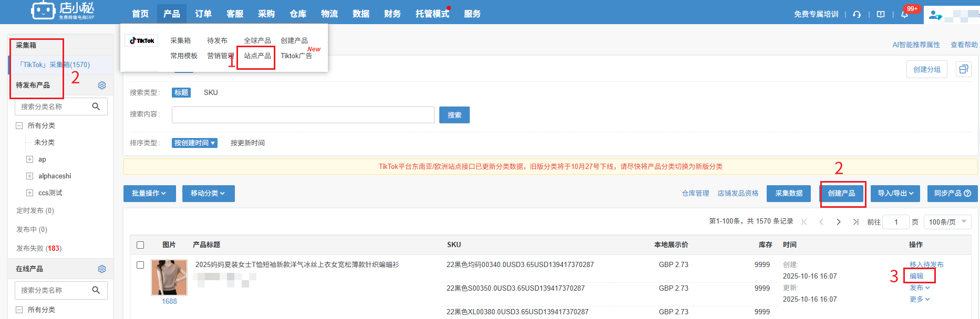Select 站点产品 in the TikTok submenu

pos(257,56)
